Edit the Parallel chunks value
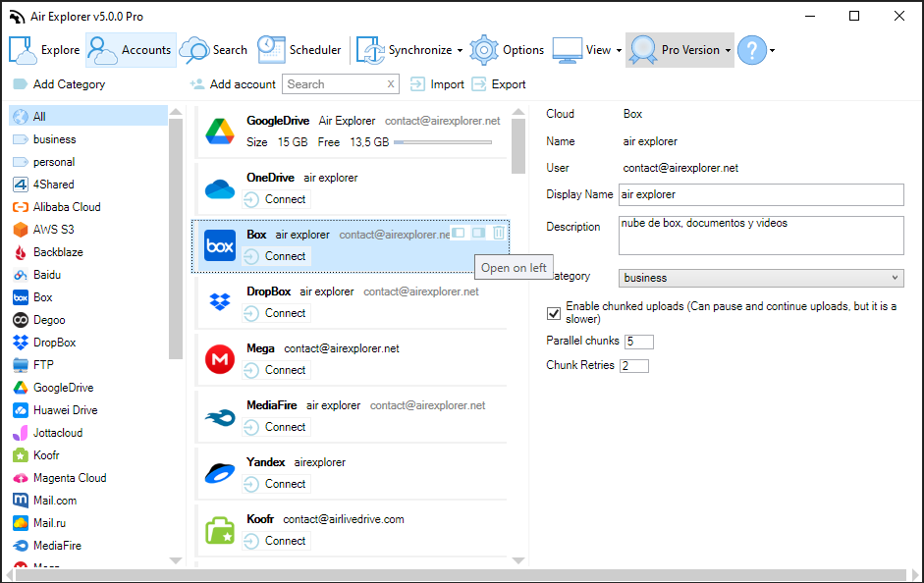This screenshot has width=924, height=583. point(639,342)
